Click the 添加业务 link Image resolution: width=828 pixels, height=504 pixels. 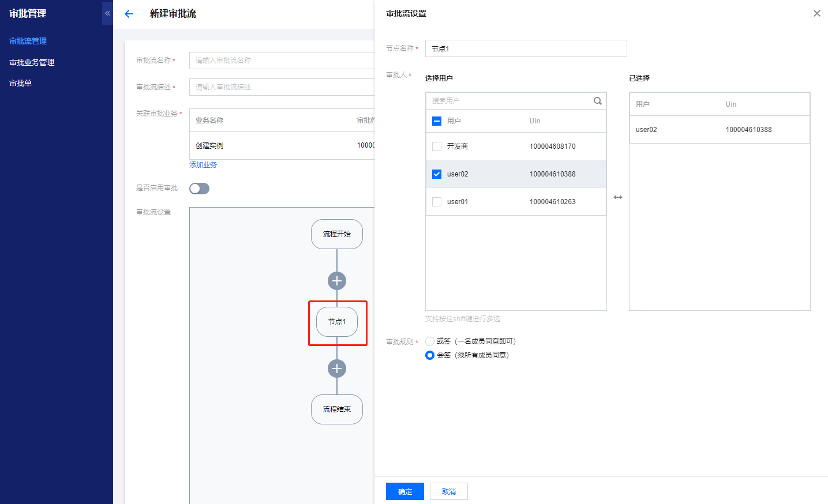coord(203,165)
